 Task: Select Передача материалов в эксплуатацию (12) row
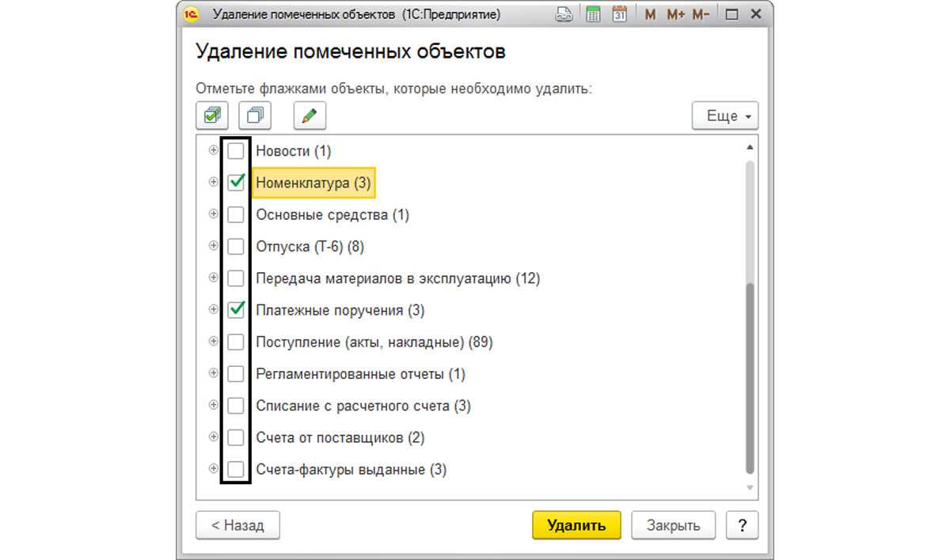[397, 278]
